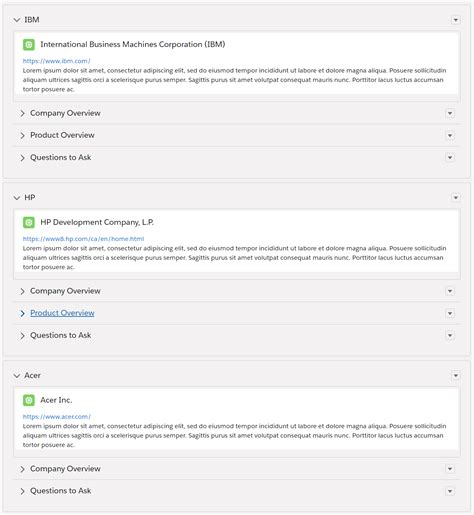Open the menu arrow on Acer's Questions to Ask row
The height and width of the screenshot is (515, 474).
450,491
